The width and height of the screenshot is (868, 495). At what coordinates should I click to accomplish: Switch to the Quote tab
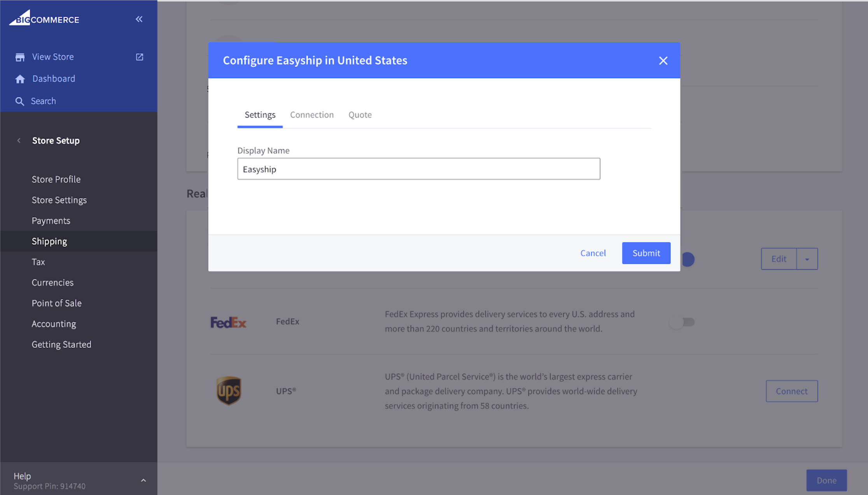click(x=360, y=115)
